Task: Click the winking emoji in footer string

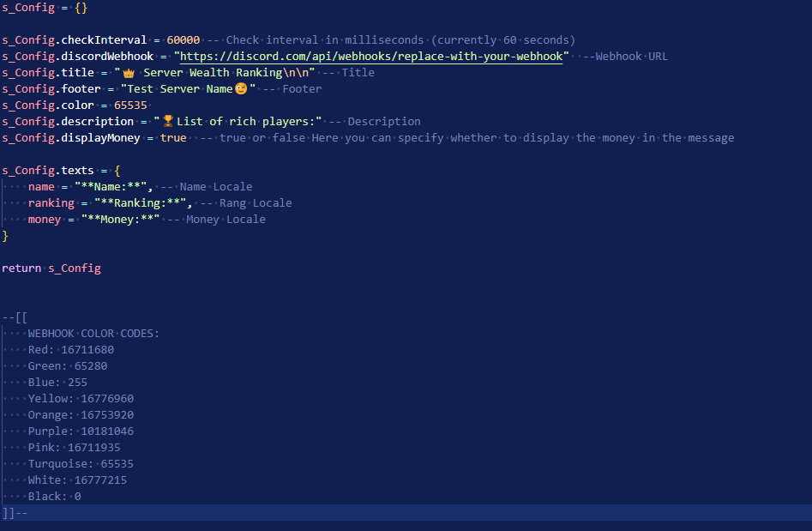Action: coord(241,88)
